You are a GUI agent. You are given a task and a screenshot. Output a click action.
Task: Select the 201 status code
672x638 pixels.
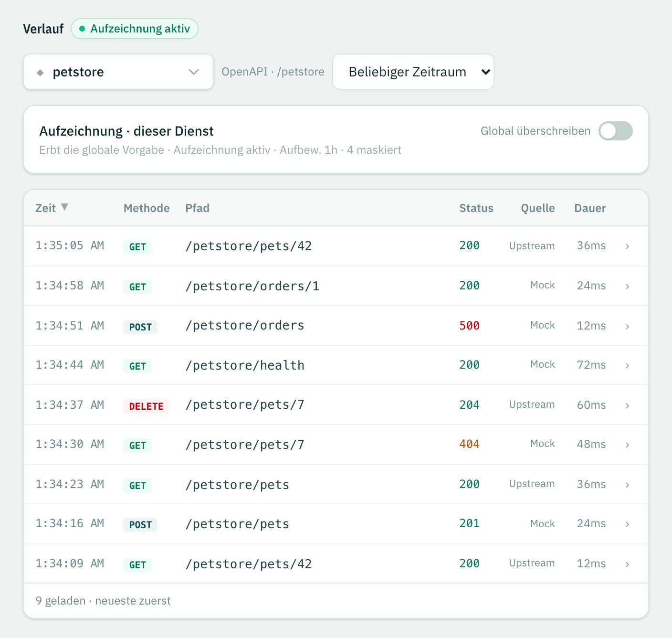tap(470, 523)
